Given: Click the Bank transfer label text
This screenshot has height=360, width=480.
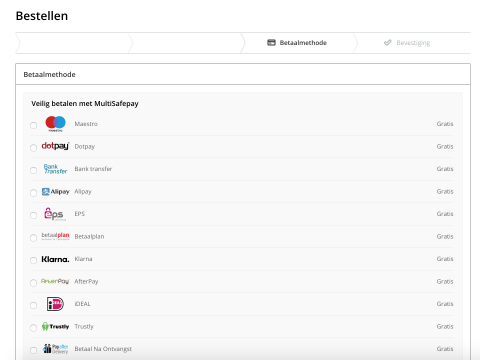Looking at the screenshot, I should 93,169.
